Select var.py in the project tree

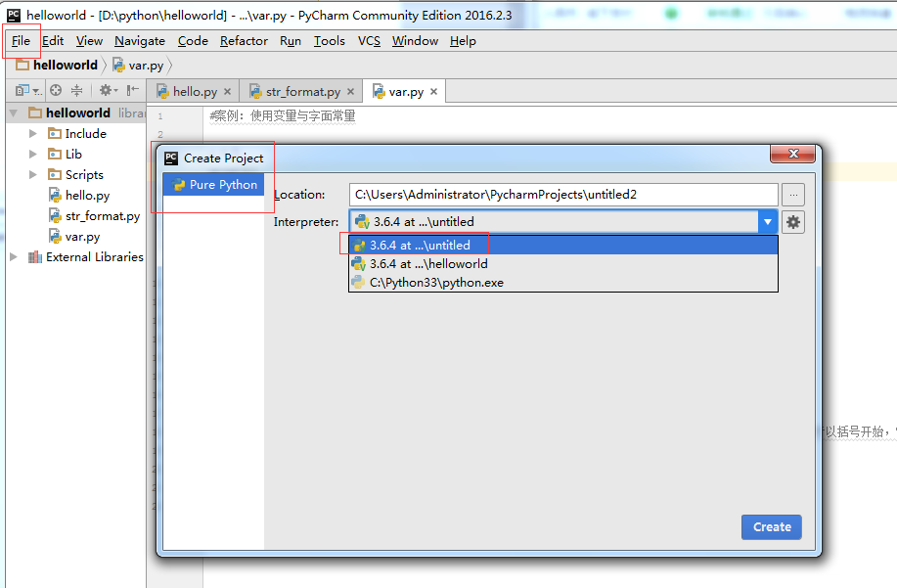(x=74, y=237)
